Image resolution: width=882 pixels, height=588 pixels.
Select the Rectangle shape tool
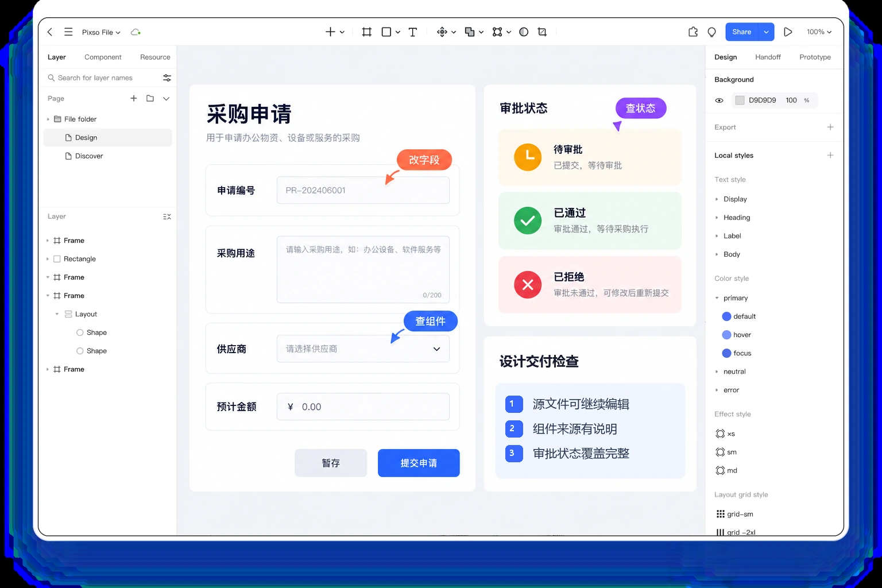(x=386, y=32)
